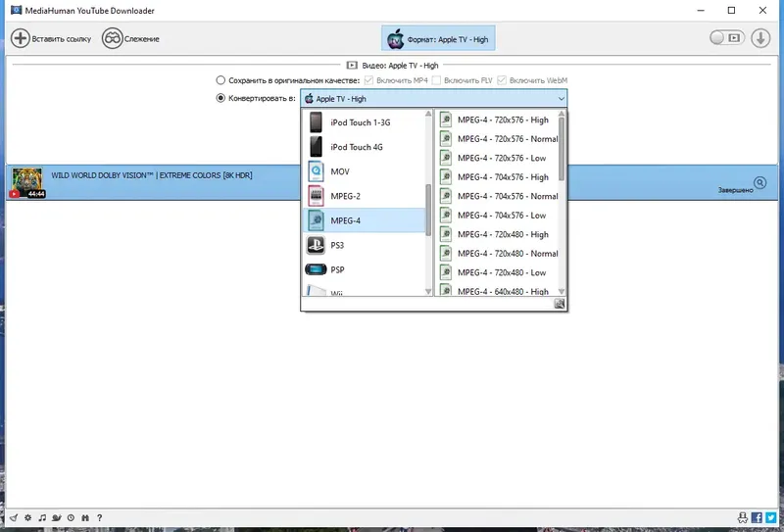Viewport: 784px width, 532px height.
Task: Click the iPod Touch 4G device icon
Action: [x=316, y=147]
